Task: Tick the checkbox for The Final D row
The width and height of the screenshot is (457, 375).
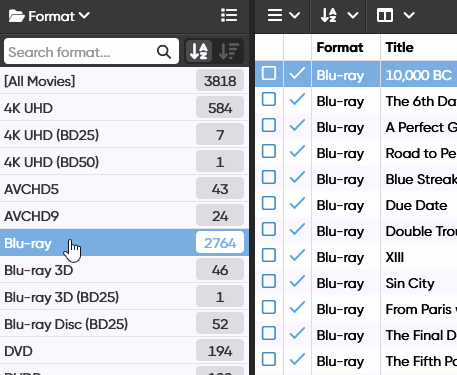Action: (269, 333)
